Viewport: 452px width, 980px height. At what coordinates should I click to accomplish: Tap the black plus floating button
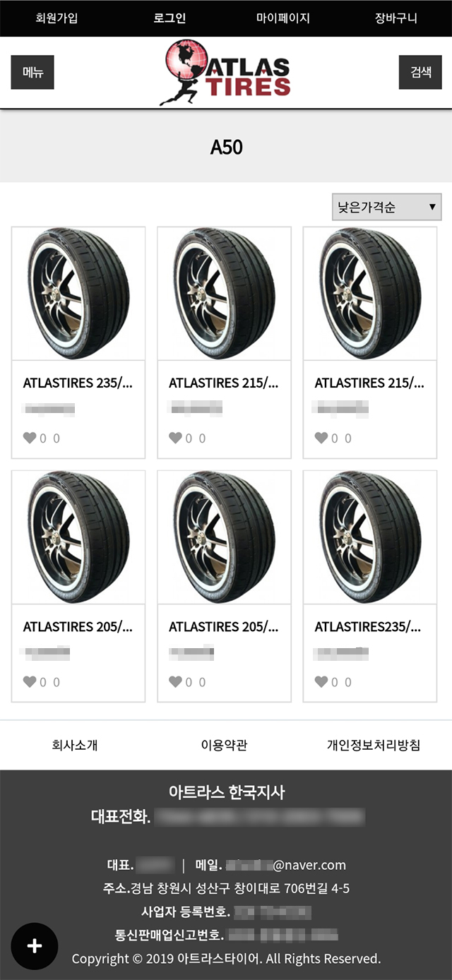35,946
